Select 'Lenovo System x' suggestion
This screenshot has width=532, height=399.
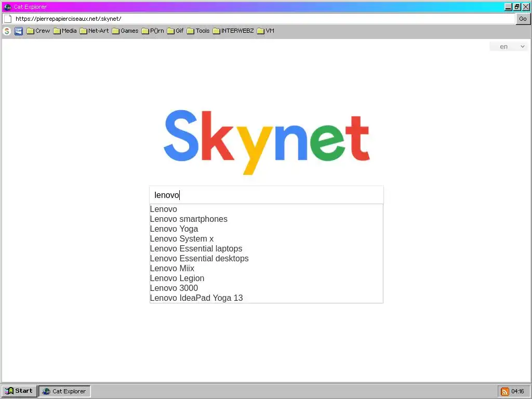267,238
